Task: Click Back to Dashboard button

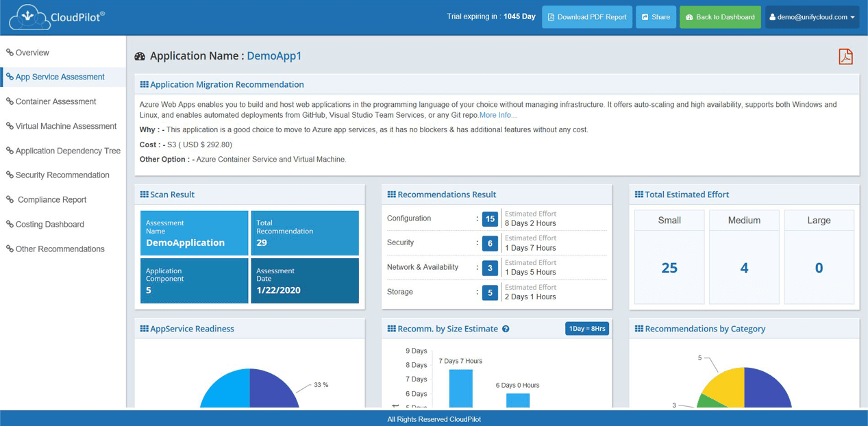Action: point(720,17)
